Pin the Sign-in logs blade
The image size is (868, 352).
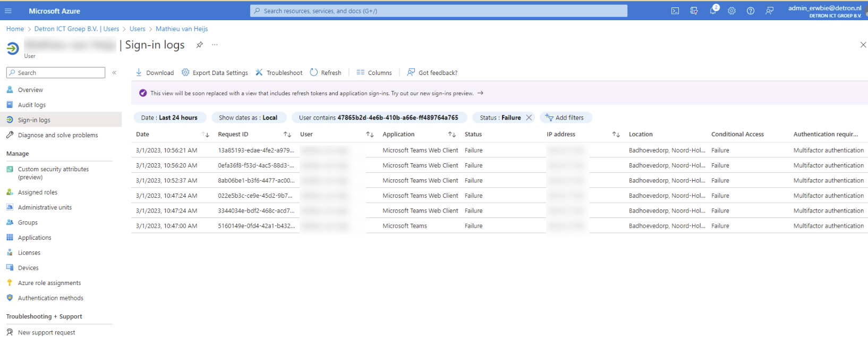click(x=199, y=45)
